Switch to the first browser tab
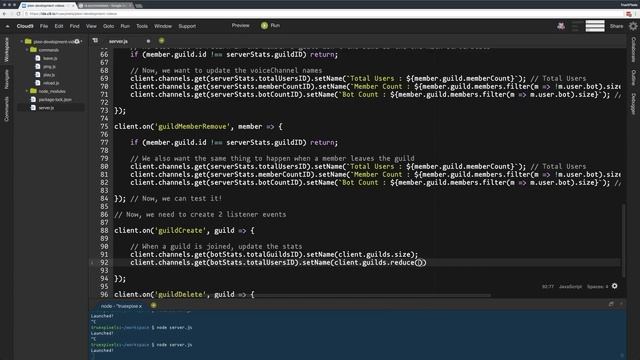This screenshot has width=640, height=360. (x=48, y=6)
